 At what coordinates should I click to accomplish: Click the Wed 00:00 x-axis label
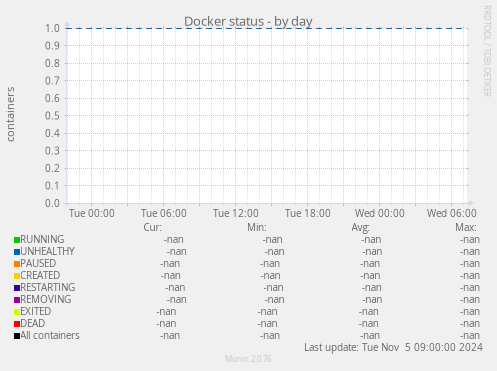coord(380,213)
